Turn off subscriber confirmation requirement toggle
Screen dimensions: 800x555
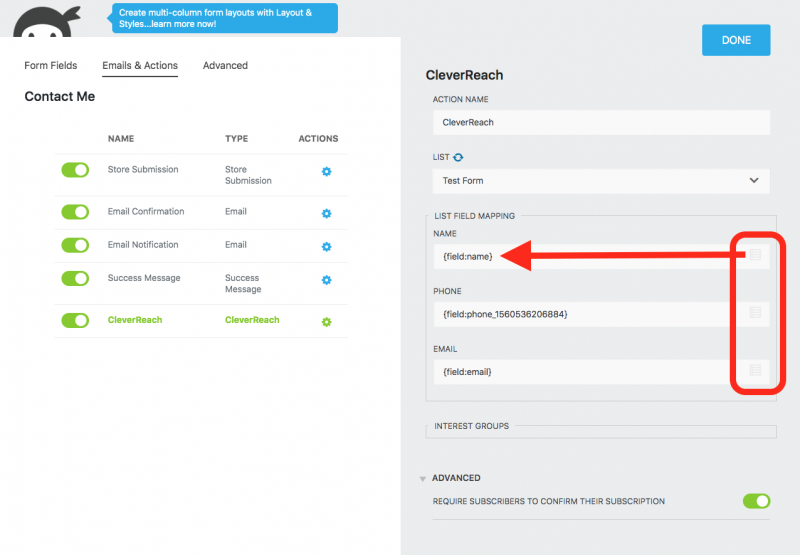point(756,501)
